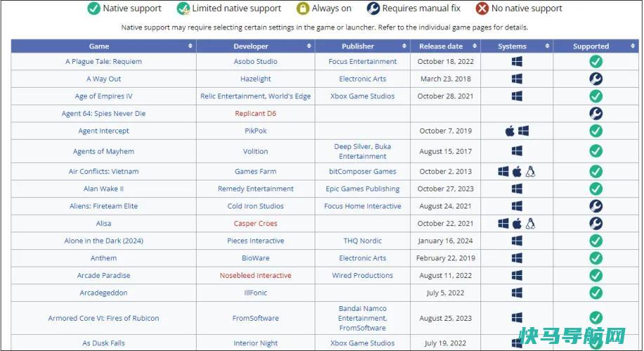Open the As Dusk Falls game link

103,343
